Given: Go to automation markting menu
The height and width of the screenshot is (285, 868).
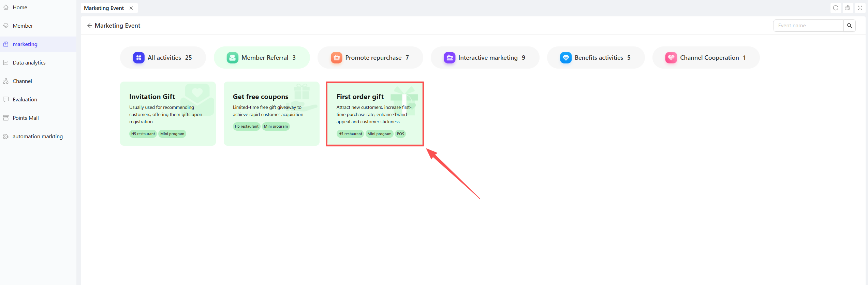Looking at the screenshot, I should [38, 137].
